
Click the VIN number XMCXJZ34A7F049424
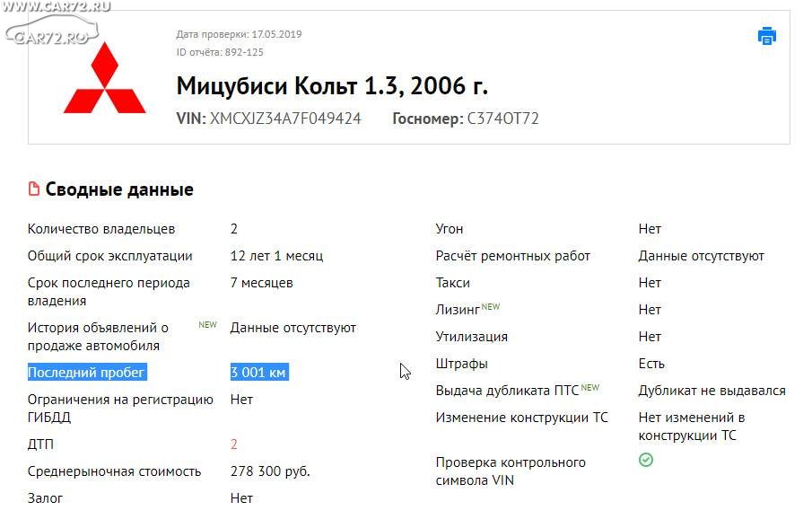(x=284, y=119)
